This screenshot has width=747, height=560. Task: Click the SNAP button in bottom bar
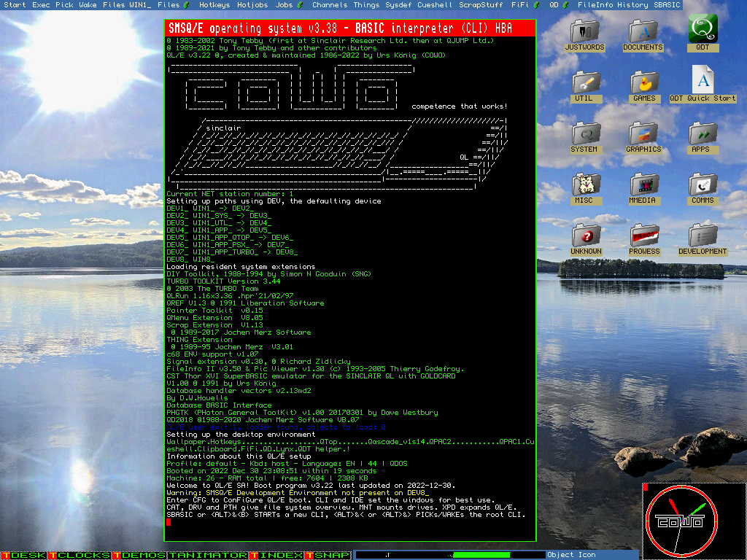tap(328, 555)
